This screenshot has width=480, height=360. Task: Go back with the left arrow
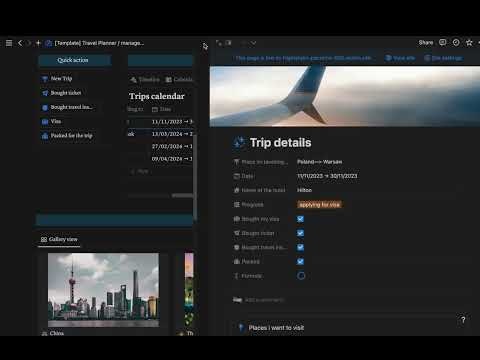(x=20, y=43)
